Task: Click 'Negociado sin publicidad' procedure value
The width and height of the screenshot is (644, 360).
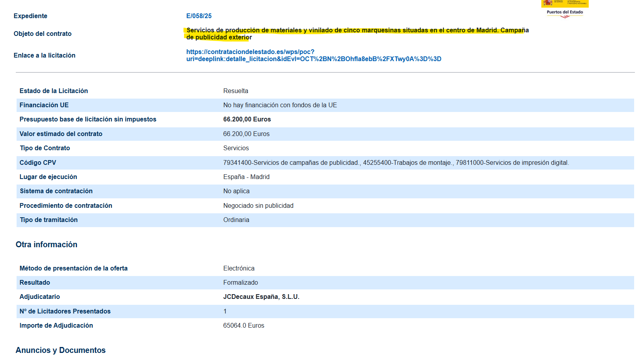Action: coord(258,206)
